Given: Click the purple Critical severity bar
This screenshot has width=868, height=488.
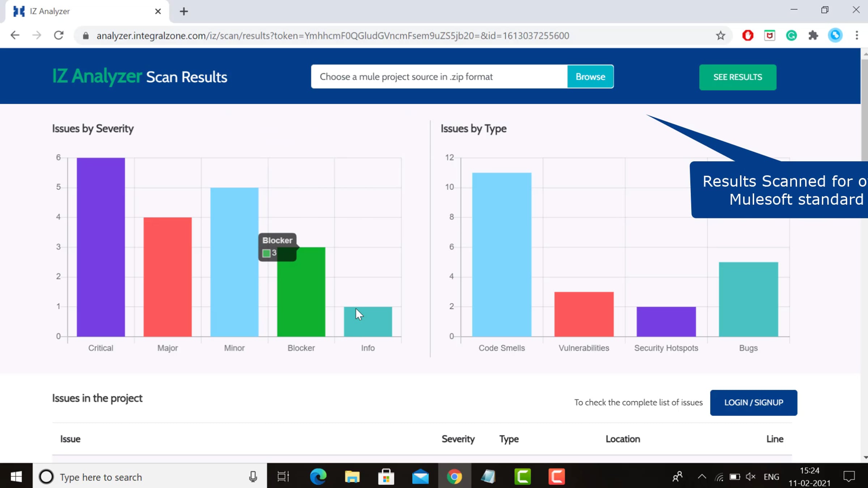Looking at the screenshot, I should pyautogui.click(x=101, y=247).
